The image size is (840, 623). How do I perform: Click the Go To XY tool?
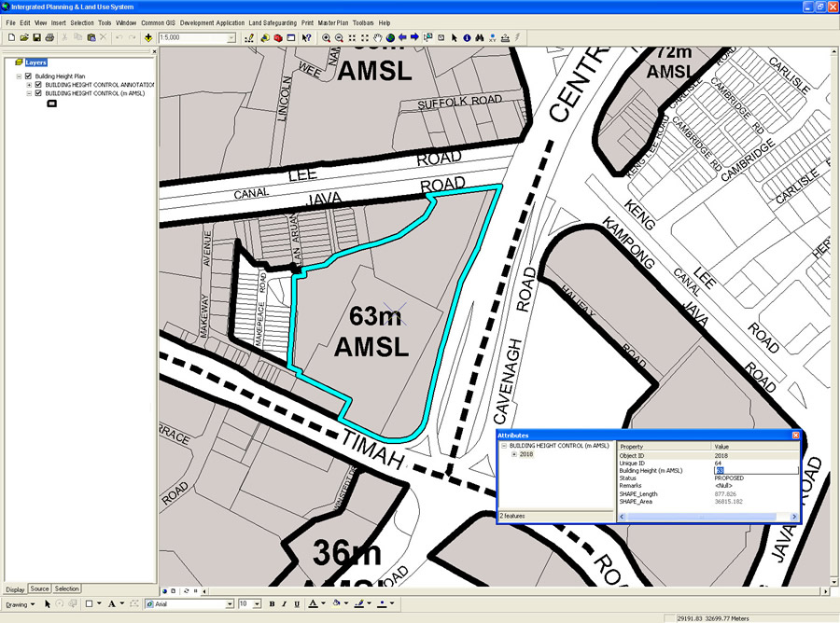point(492,38)
